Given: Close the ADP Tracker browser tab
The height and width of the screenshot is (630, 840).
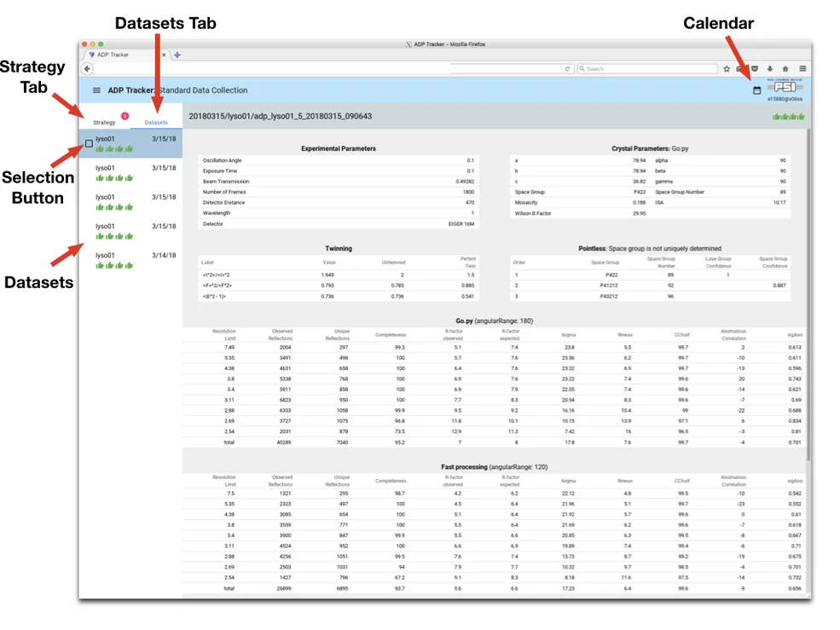Looking at the screenshot, I should pos(164,55).
